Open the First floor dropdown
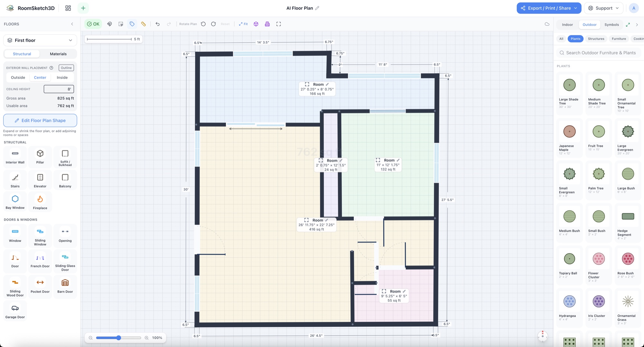Image resolution: width=644 pixels, height=347 pixels. (40, 40)
